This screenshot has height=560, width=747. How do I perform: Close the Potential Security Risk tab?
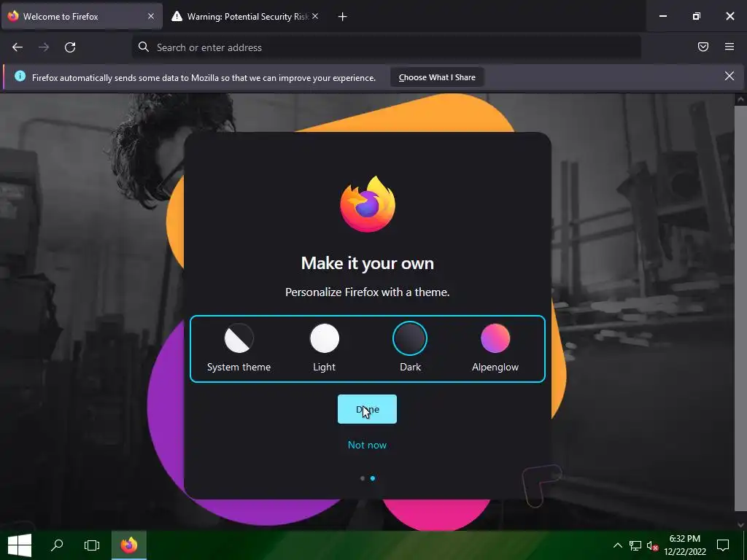coord(315,16)
